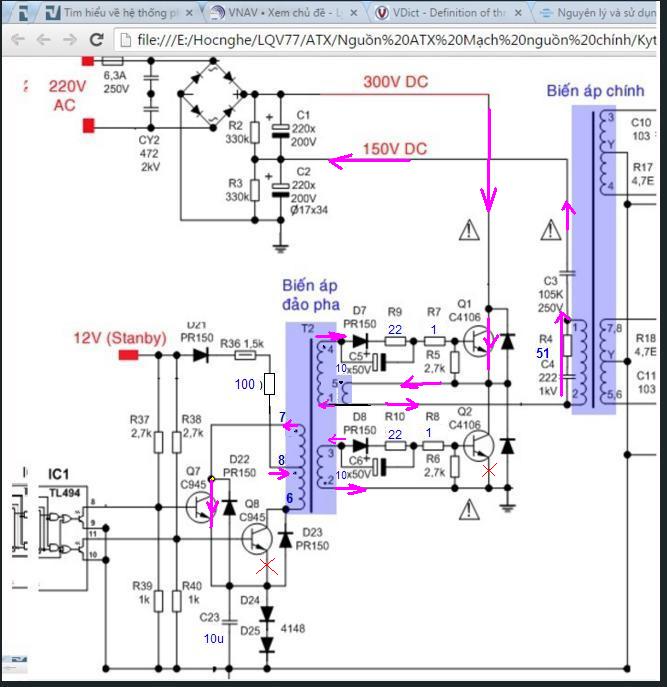Switch to 'VNAV • Xem chủ đề' tab
Image resolution: width=667 pixels, height=687 pixels.
(x=285, y=13)
